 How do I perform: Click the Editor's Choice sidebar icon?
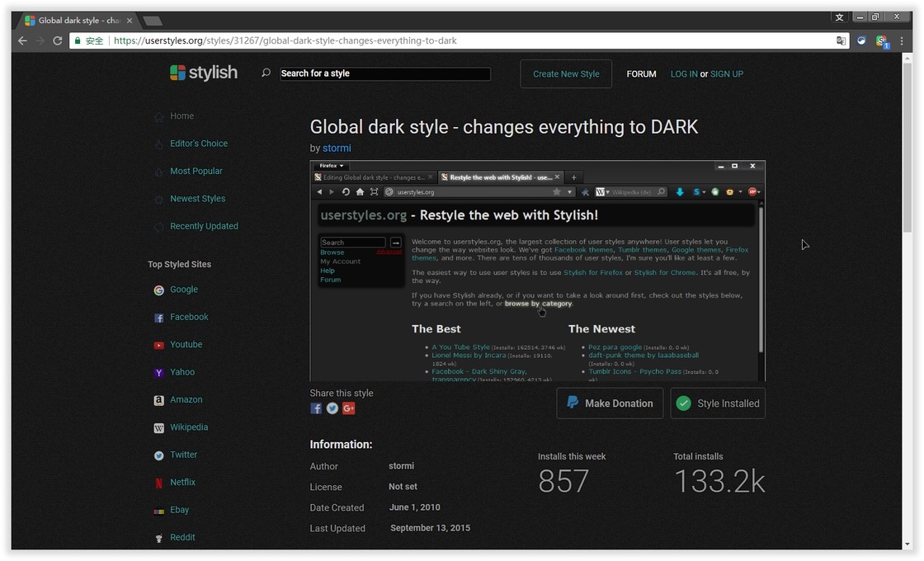[x=158, y=144]
